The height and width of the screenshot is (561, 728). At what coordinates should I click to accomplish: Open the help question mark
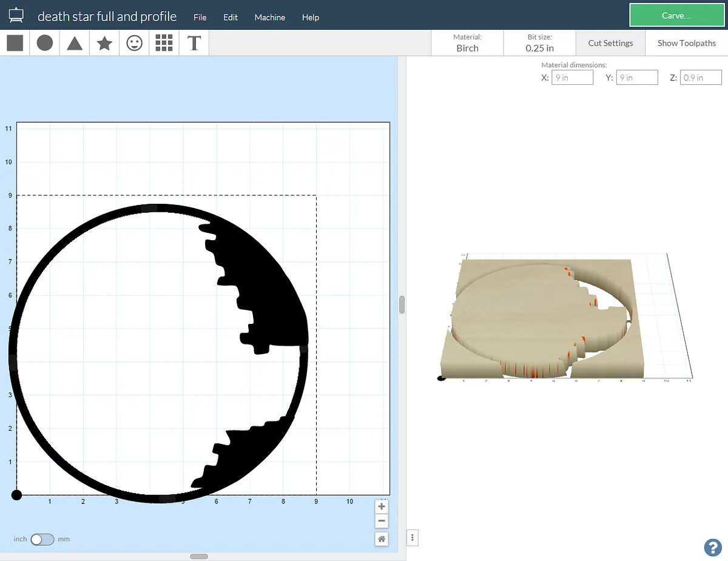coord(712,547)
